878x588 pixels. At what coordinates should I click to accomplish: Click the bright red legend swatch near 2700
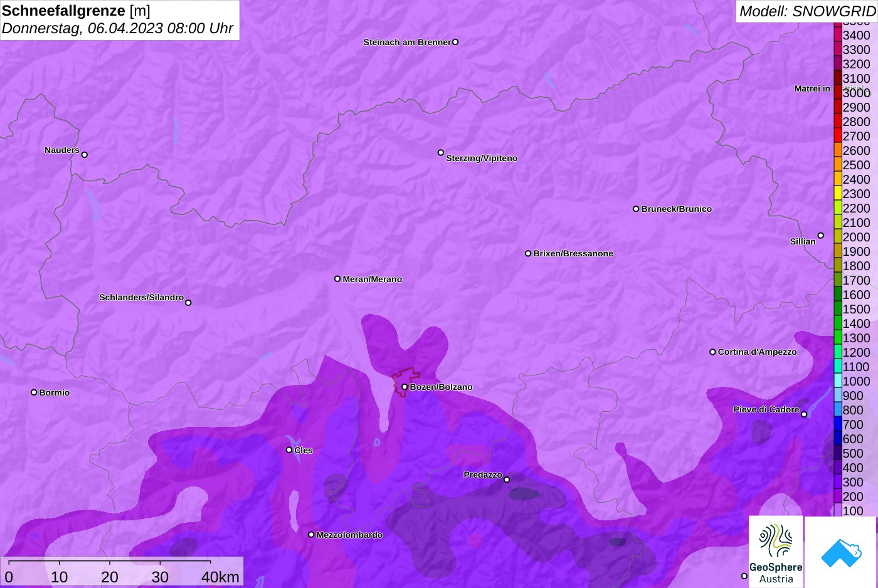point(838,135)
